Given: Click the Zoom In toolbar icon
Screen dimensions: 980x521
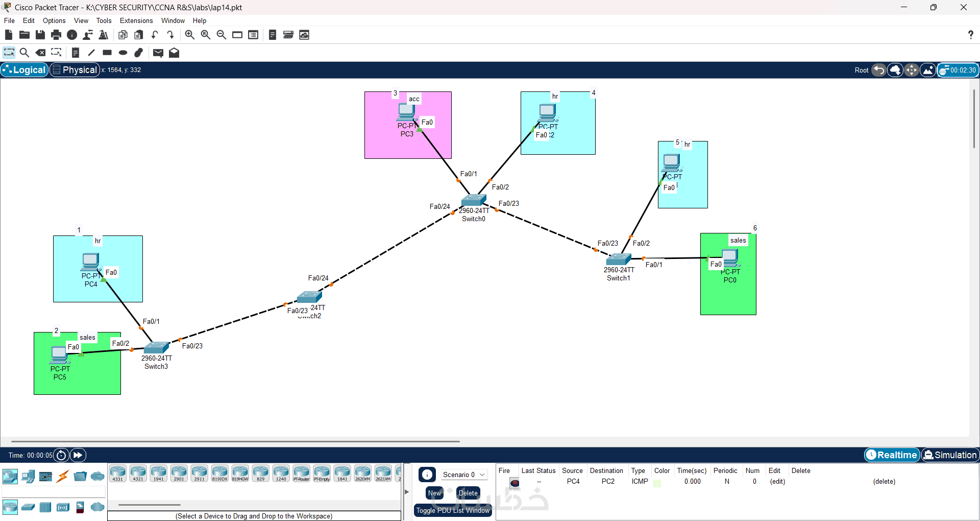Looking at the screenshot, I should pos(189,35).
